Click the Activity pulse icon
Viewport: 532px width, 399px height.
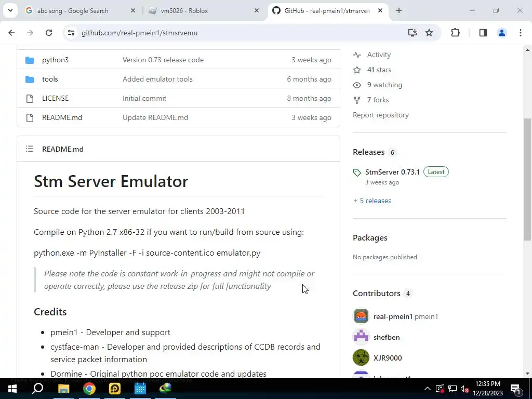tap(357, 55)
